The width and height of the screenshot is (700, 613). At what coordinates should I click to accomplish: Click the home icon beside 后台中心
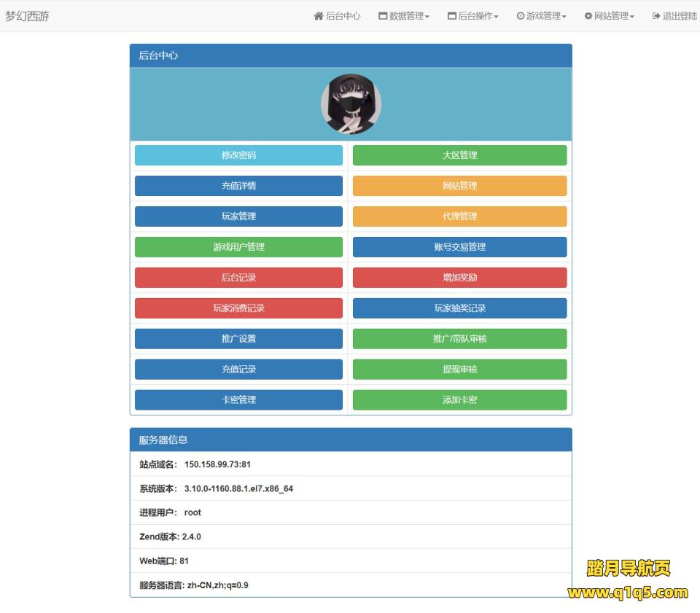coord(318,15)
